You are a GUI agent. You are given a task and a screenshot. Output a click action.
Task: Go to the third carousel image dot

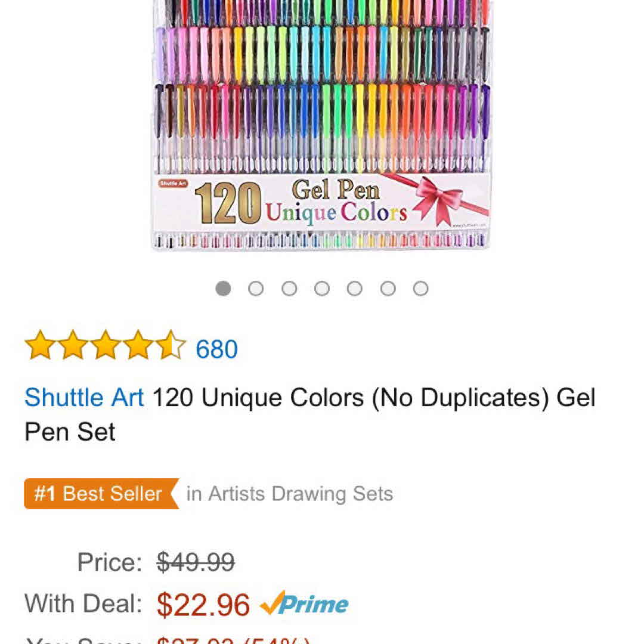coord(289,289)
